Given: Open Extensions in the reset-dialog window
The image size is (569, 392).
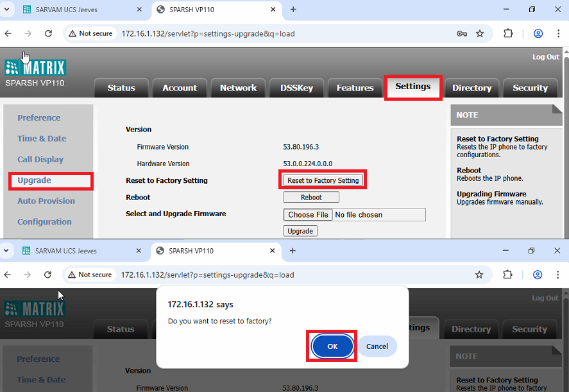Looking at the screenshot, I should pyautogui.click(x=507, y=275).
